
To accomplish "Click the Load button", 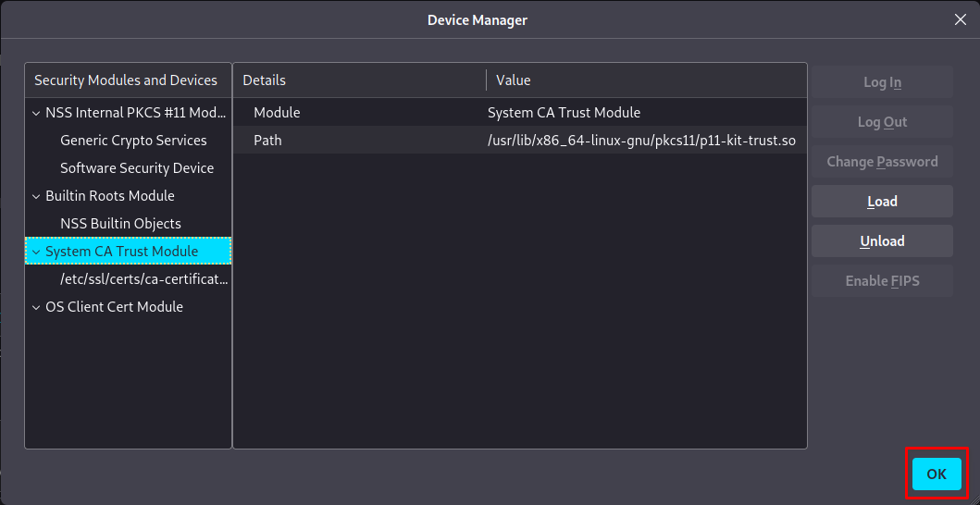I will [882, 202].
